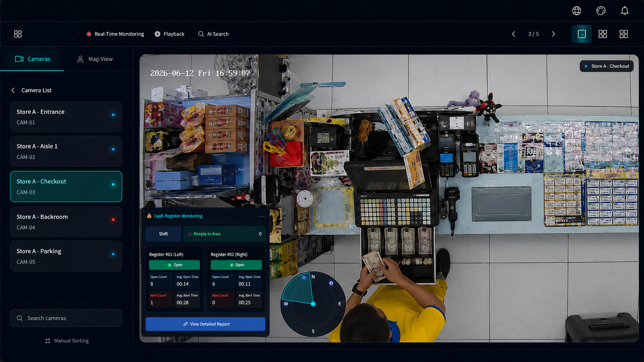Click the Store A - Checkout video label
Viewport: 644px width, 362px height.
[607, 66]
